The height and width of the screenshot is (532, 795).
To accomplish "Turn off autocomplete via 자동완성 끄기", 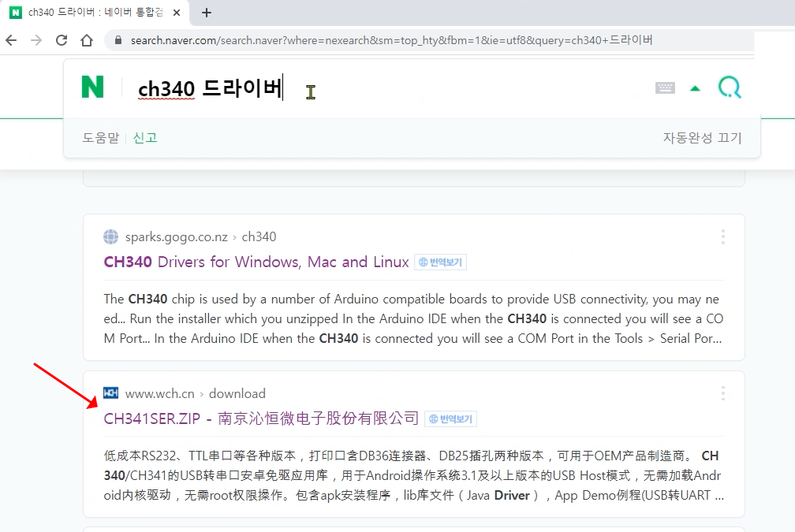I will [x=702, y=138].
